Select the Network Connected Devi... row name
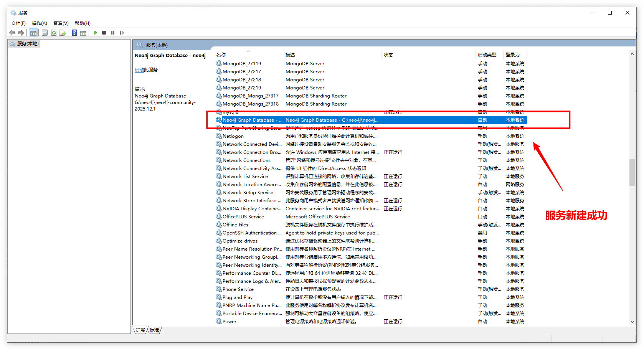The width and height of the screenshot is (644, 350). [252, 144]
